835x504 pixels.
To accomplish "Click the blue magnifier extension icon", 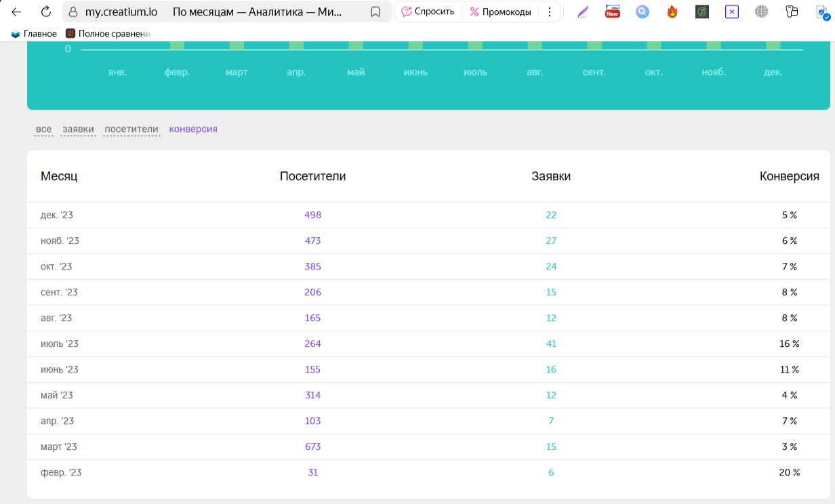I will click(x=643, y=12).
